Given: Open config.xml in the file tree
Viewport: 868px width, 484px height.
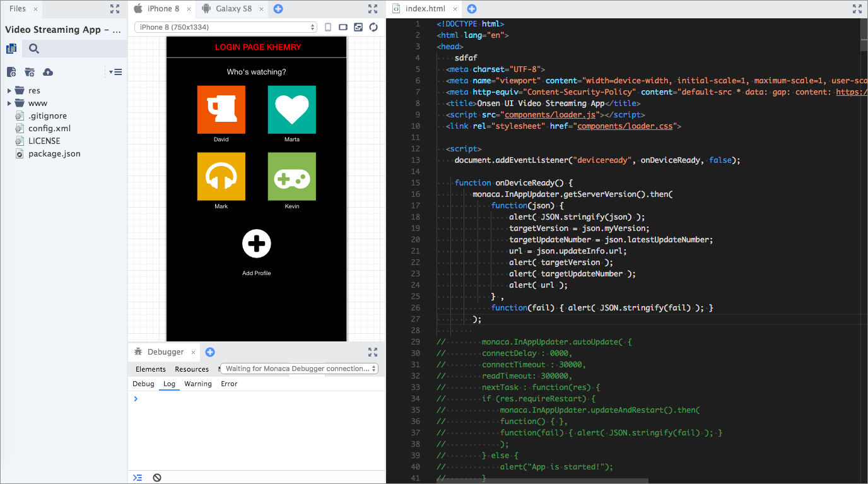Looking at the screenshot, I should [49, 129].
